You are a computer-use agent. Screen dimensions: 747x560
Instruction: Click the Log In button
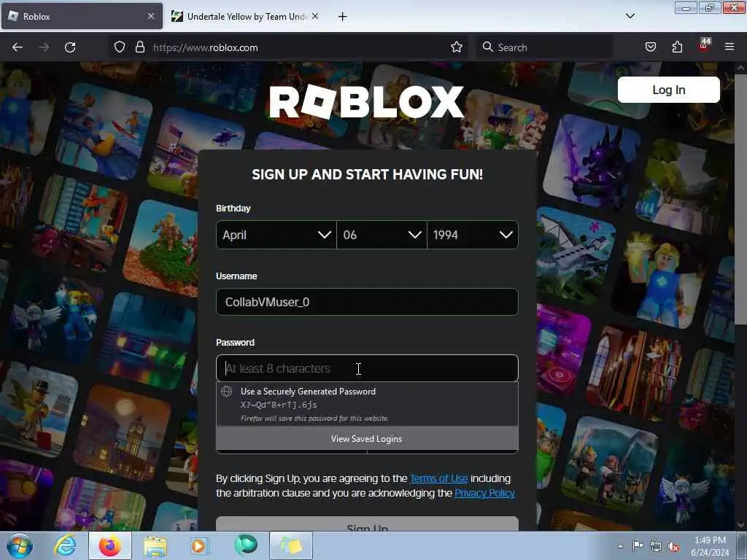(x=668, y=90)
